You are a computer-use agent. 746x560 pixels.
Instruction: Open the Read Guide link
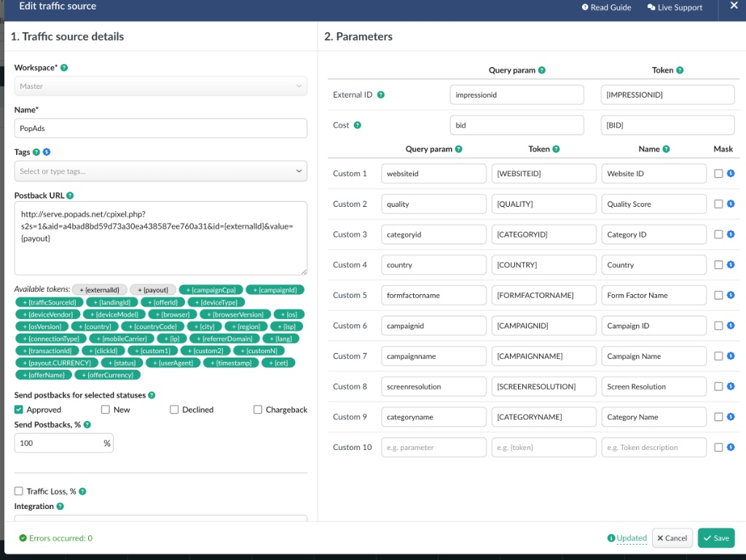click(x=606, y=7)
